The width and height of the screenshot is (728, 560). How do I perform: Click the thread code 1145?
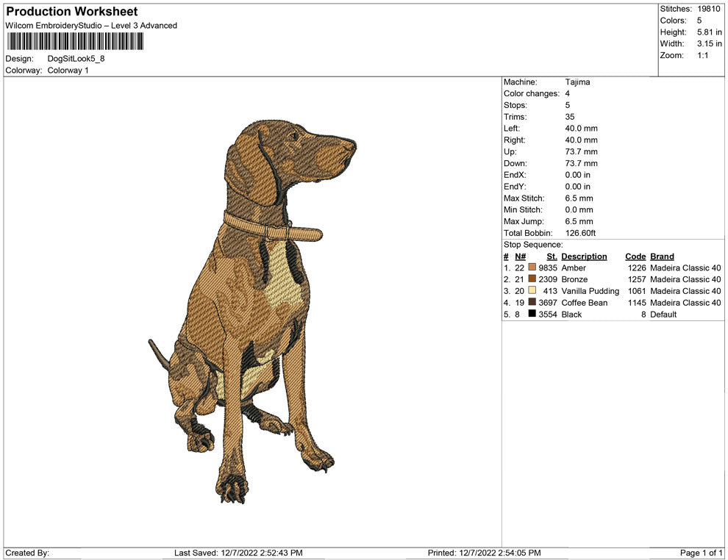tap(637, 303)
